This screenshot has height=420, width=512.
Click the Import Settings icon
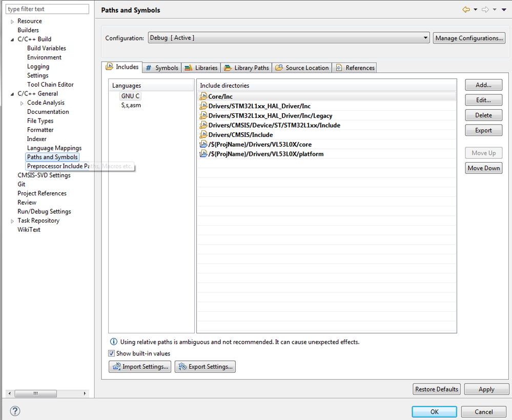coord(116,367)
